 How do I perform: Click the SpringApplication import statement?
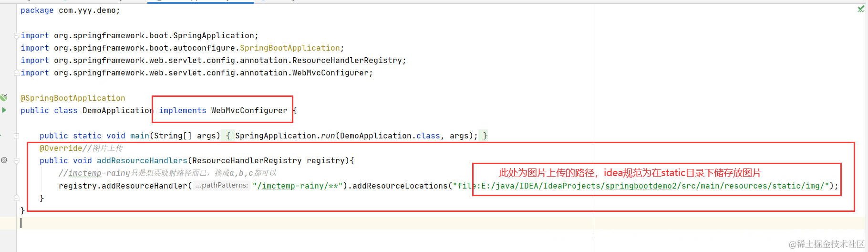(x=139, y=35)
